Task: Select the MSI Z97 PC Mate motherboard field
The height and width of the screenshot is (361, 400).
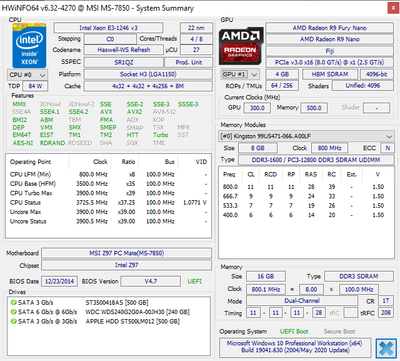Action: click(126, 253)
